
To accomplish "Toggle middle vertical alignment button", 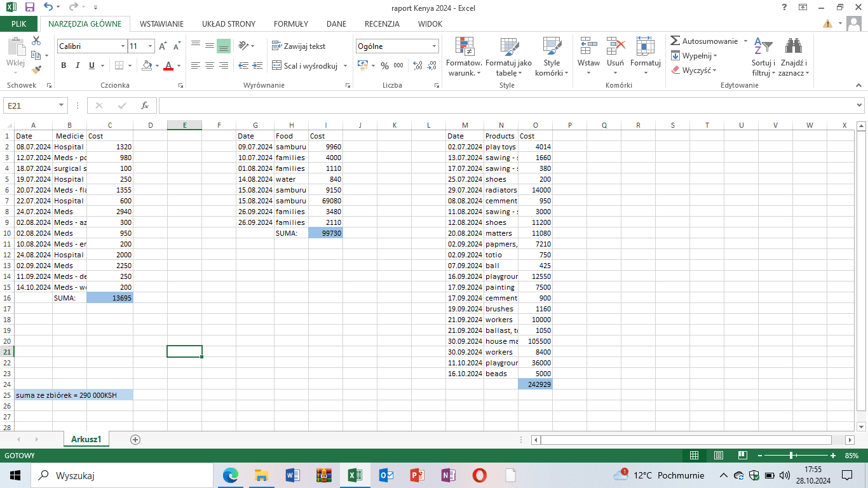I will pos(210,46).
